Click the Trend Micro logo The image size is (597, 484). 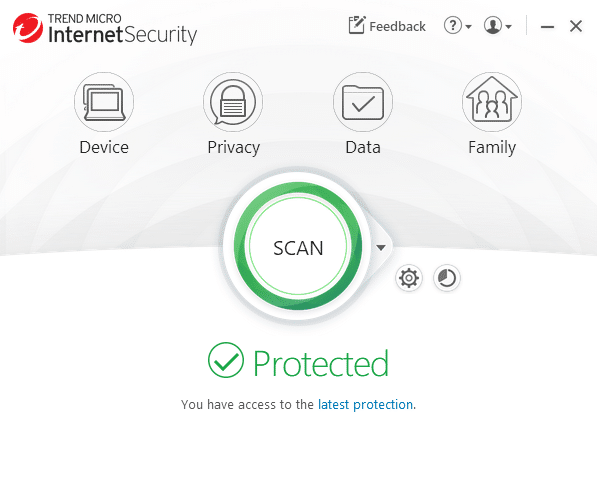pos(27,28)
